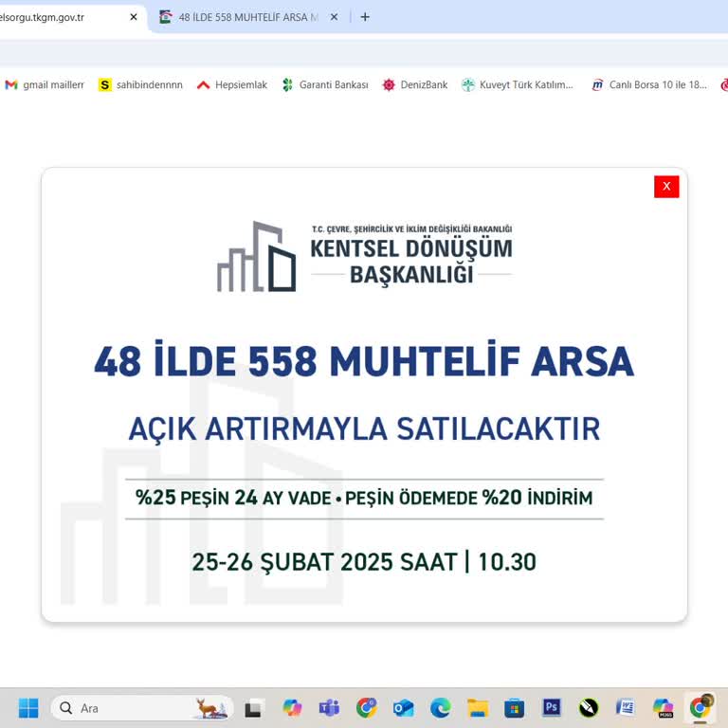Click the Ara search box in taskbar
The width and height of the screenshot is (728, 728).
click(x=142, y=708)
